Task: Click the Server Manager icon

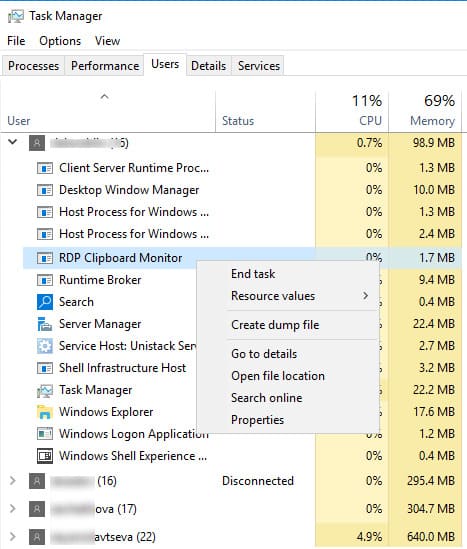Action: coord(45,324)
